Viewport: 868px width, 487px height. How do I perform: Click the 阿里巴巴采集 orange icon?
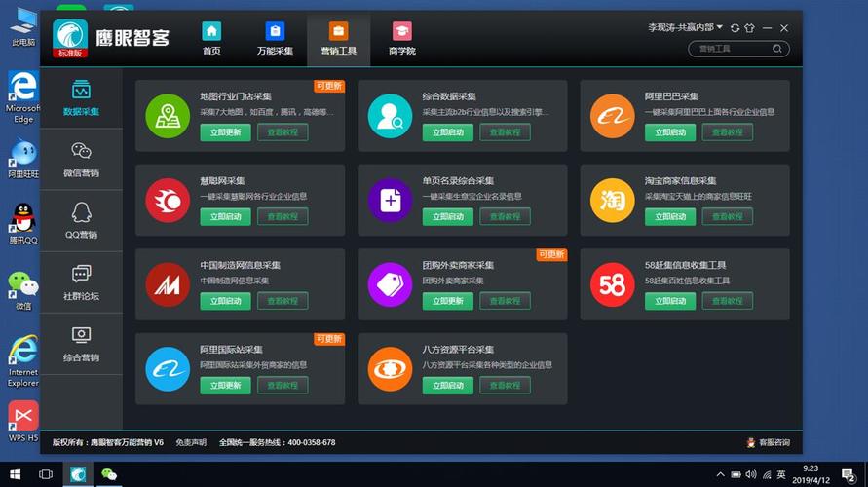(612, 116)
